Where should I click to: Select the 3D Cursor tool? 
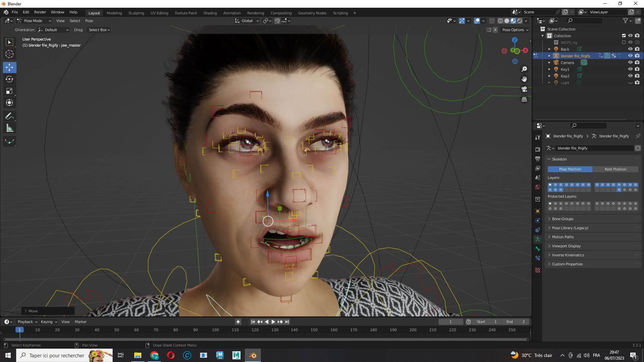[x=9, y=54]
